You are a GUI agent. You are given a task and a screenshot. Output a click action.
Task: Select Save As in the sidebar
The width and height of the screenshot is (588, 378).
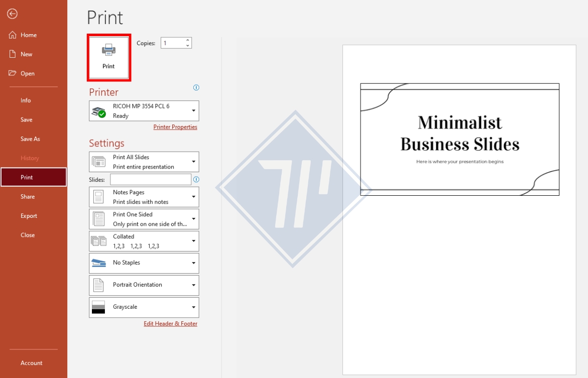tap(30, 139)
